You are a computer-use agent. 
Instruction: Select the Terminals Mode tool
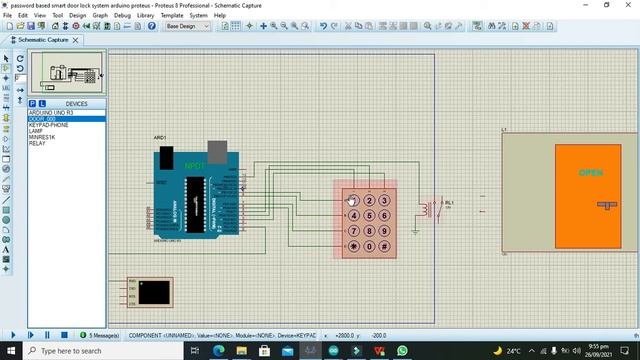pos(6,129)
